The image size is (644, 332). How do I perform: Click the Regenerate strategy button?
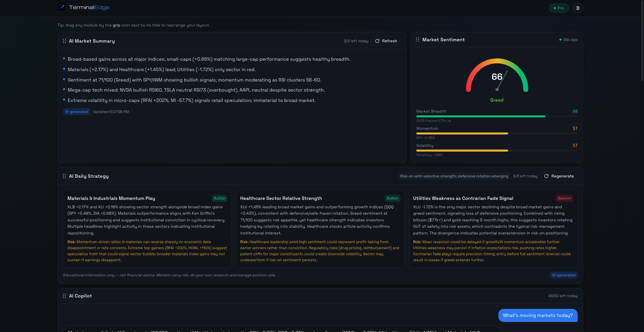point(559,176)
